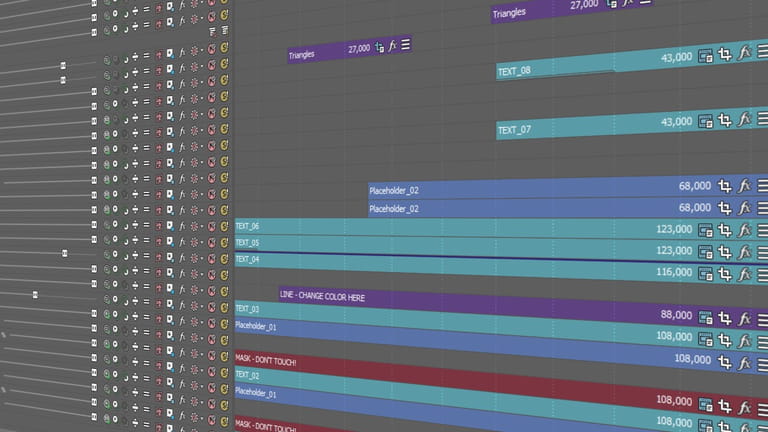Mute the upper Placeholder_02 track
The image size is (768, 432).
coord(209,192)
